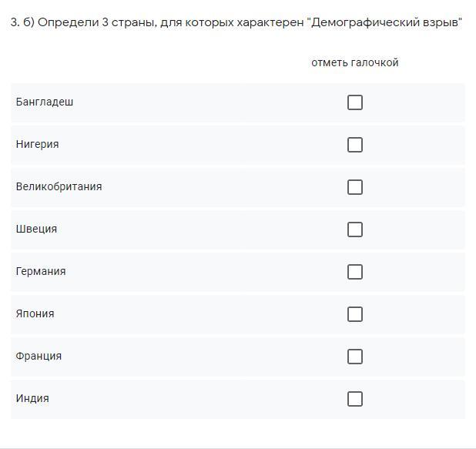Click the Индия row label
The image size is (476, 449).
point(32,398)
